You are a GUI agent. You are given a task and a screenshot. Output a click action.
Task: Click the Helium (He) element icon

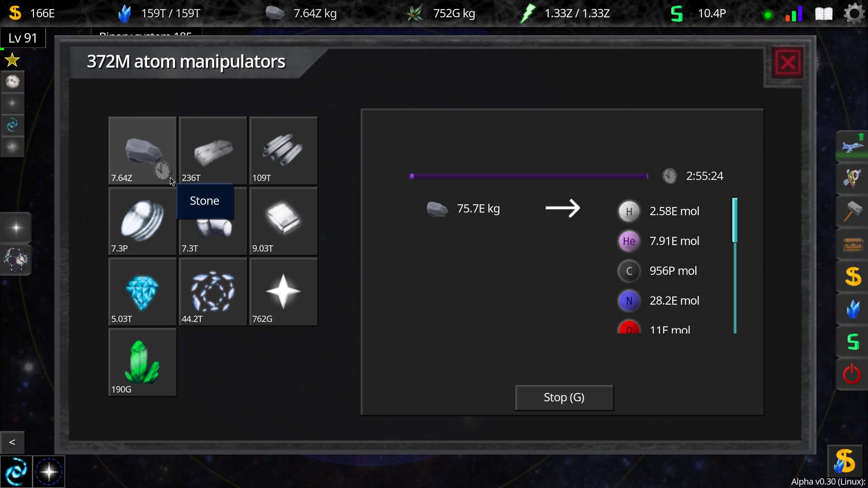click(x=629, y=241)
